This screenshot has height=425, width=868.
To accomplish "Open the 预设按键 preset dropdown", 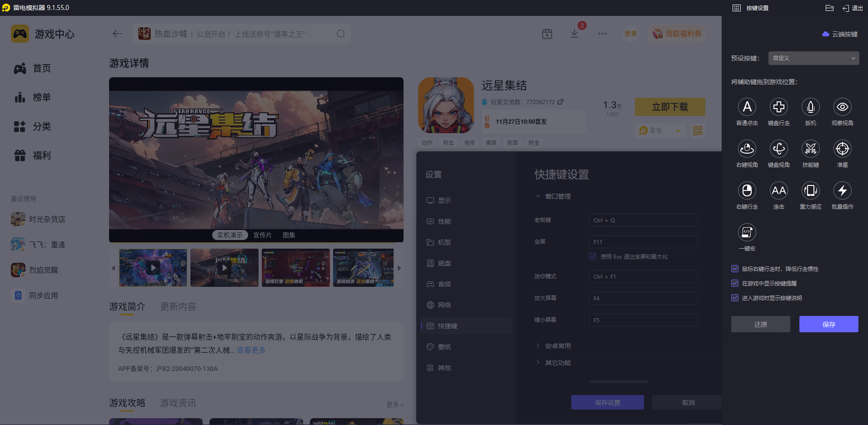I will 813,58.
